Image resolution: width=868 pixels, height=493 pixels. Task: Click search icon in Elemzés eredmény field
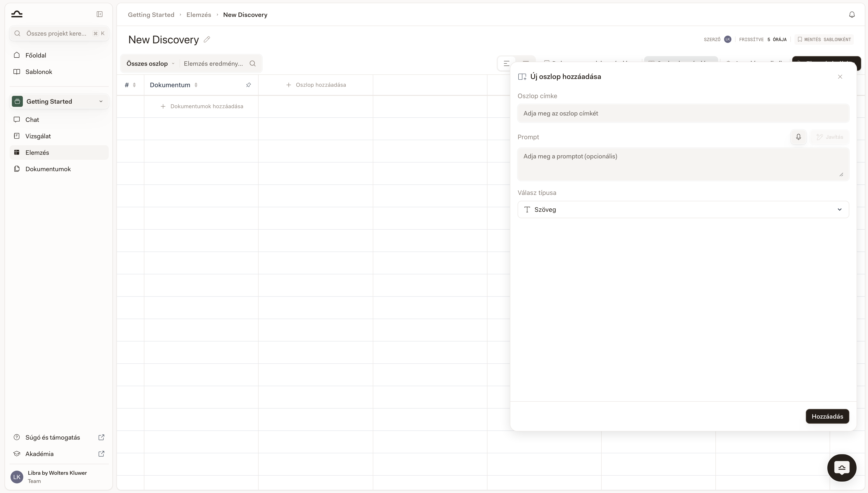pos(252,63)
